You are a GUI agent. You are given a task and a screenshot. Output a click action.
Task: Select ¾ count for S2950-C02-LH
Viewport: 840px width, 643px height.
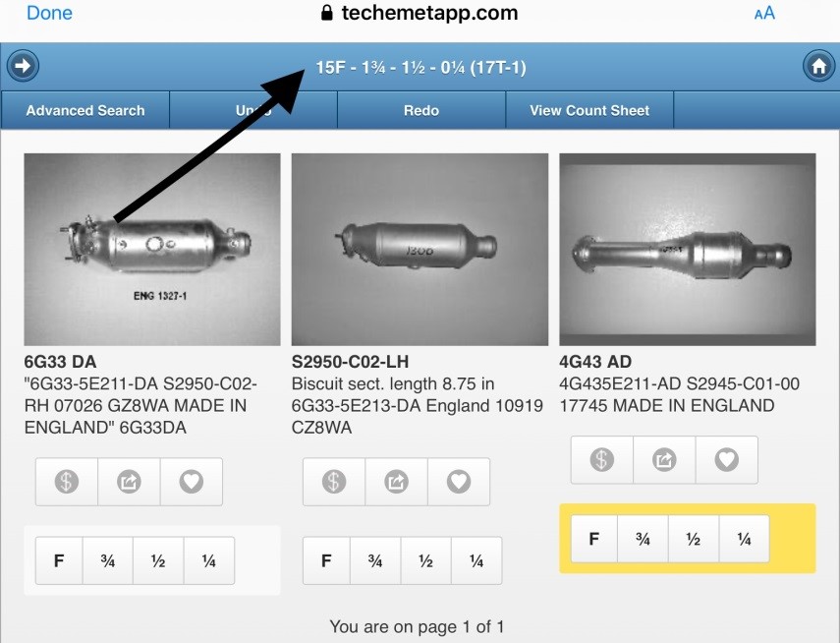375,561
